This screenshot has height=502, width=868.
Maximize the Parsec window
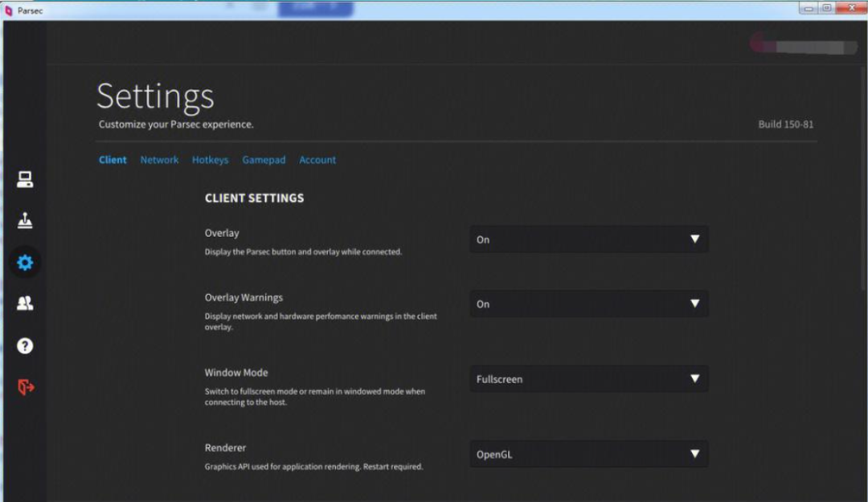pos(826,8)
